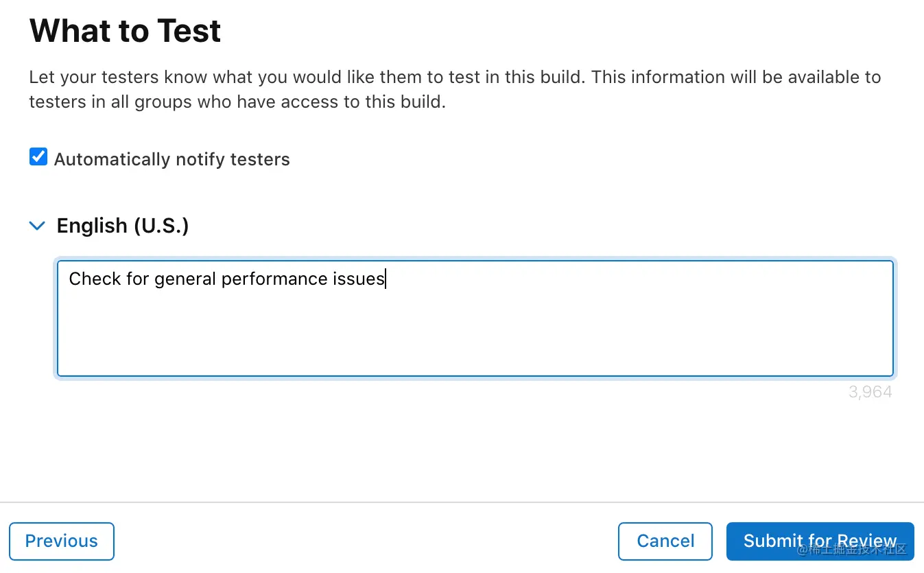Click the 3,964 remaining characters counter

(x=870, y=393)
